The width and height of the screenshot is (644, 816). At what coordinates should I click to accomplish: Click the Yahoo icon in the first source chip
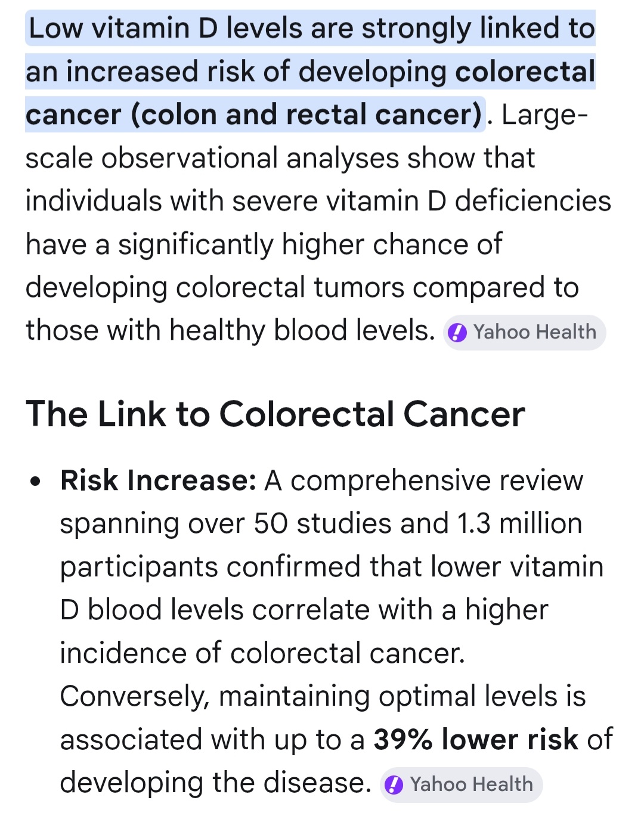(457, 333)
